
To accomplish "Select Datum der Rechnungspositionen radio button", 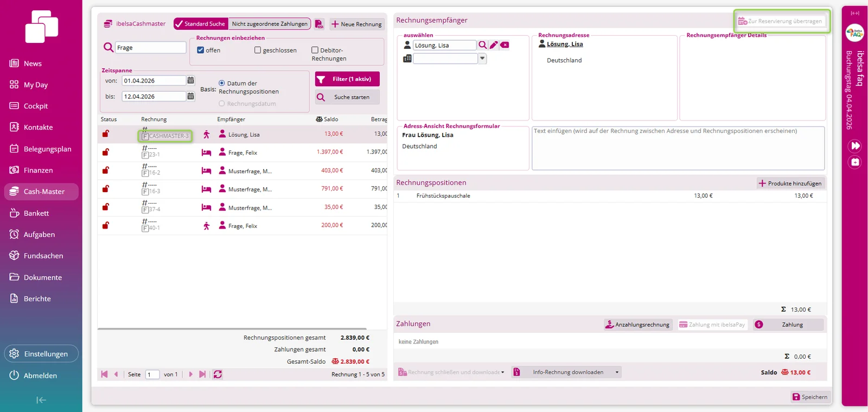I will [221, 83].
